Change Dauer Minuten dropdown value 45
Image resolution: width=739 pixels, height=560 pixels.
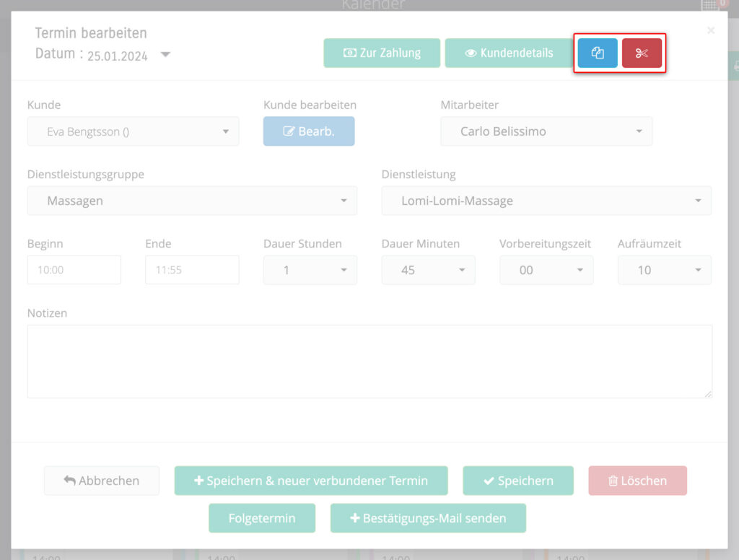tap(428, 270)
